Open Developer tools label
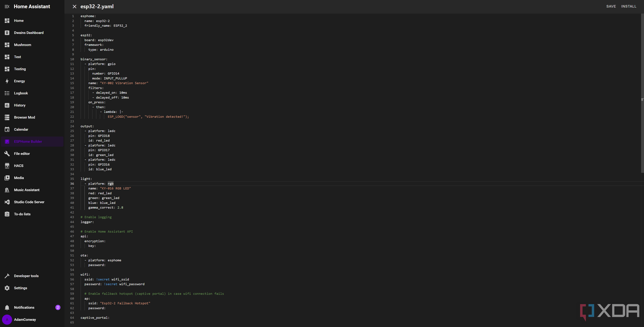The image size is (644, 327). (x=26, y=276)
